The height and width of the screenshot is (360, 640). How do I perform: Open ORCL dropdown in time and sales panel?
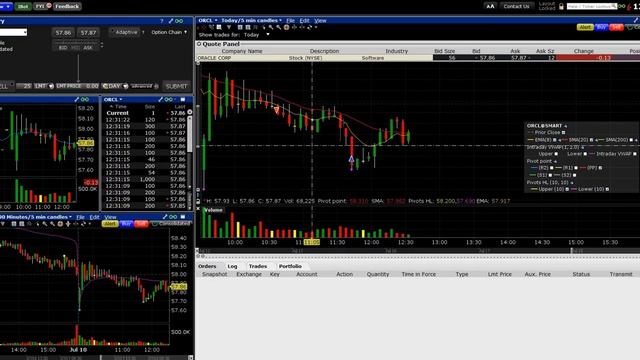click(113, 99)
